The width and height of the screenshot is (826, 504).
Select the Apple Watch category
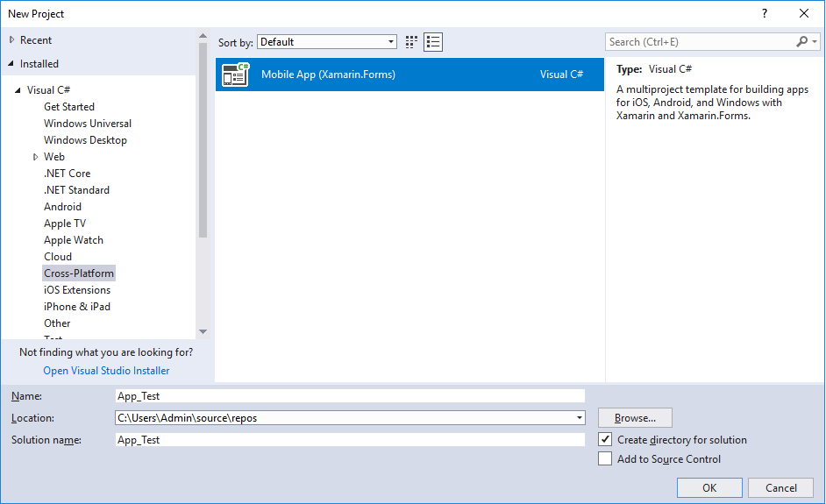[74, 240]
